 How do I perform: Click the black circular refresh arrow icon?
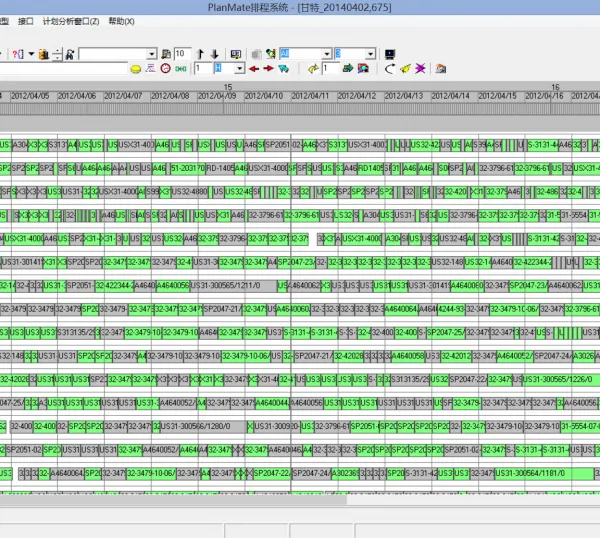coord(390,69)
